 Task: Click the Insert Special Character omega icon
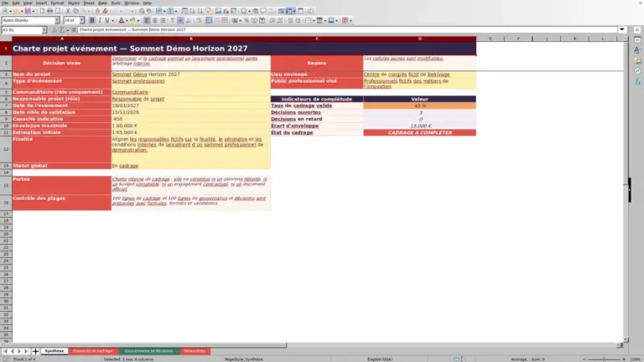tap(244, 11)
